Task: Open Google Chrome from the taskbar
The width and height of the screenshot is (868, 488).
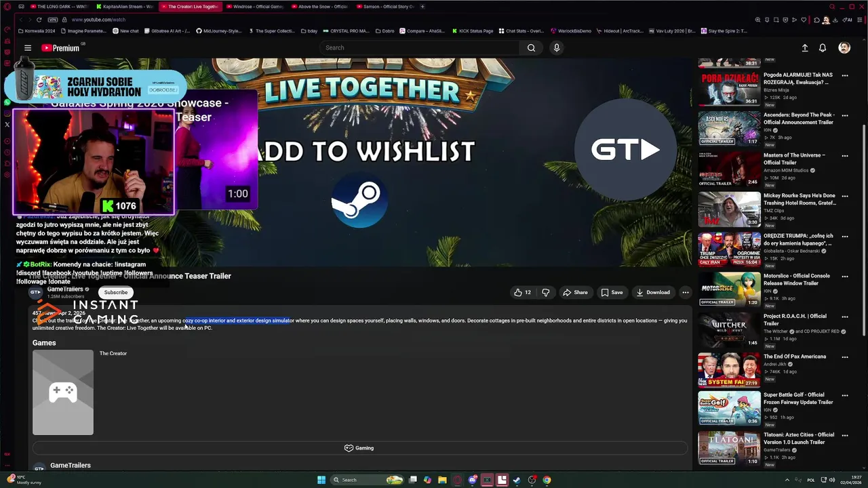Action: (x=547, y=480)
